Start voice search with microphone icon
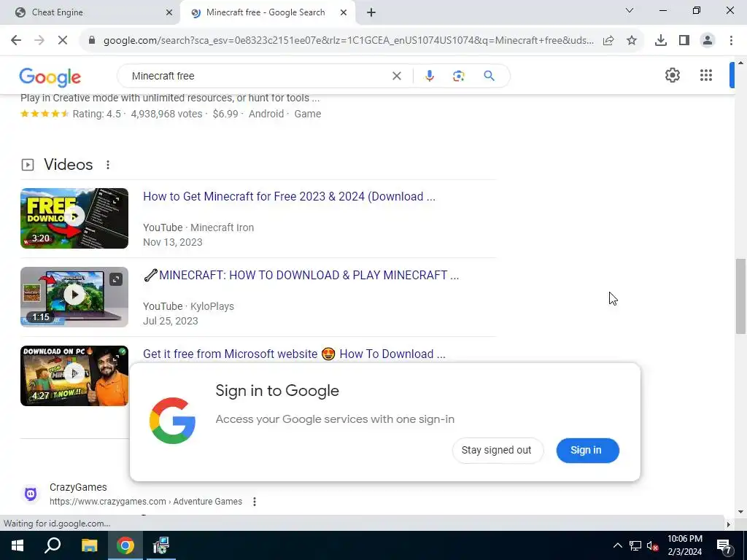 (x=429, y=76)
